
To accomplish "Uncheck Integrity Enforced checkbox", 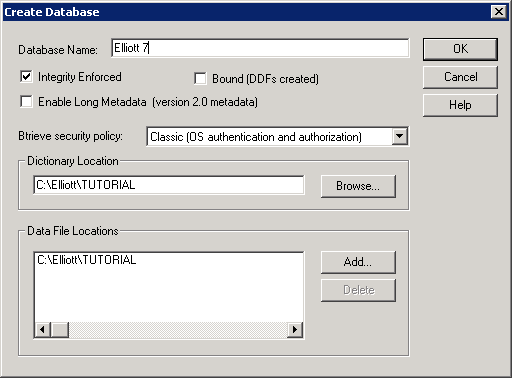I will click(26, 77).
